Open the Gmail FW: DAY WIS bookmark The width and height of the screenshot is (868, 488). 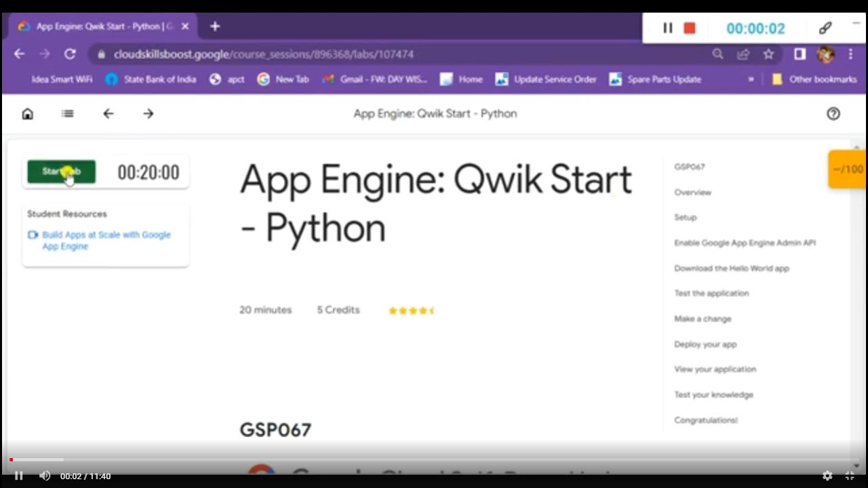click(375, 79)
